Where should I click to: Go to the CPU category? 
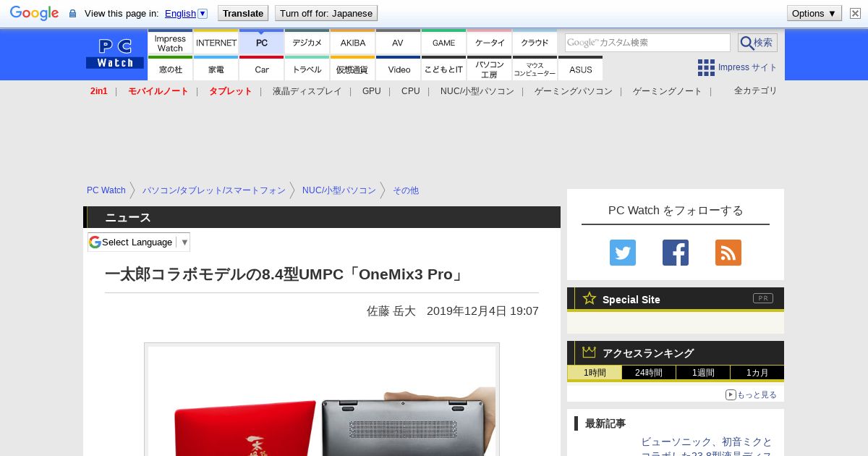(x=411, y=91)
